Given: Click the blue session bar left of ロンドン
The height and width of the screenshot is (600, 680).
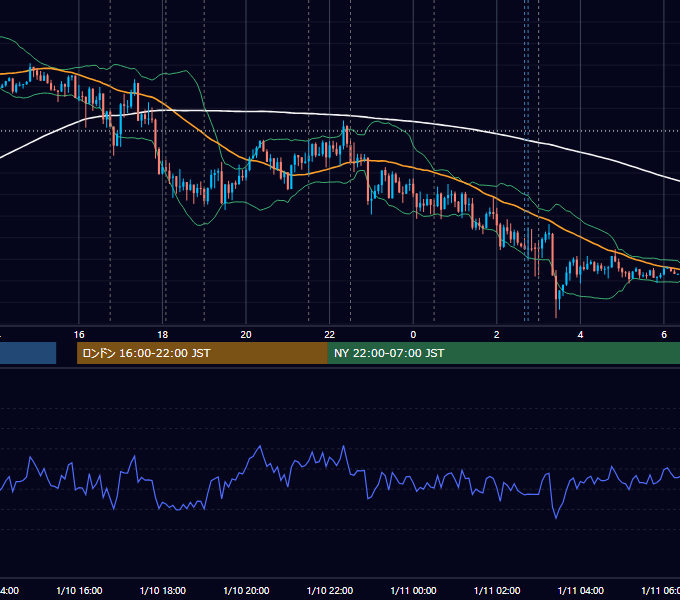Looking at the screenshot, I should click(28, 353).
